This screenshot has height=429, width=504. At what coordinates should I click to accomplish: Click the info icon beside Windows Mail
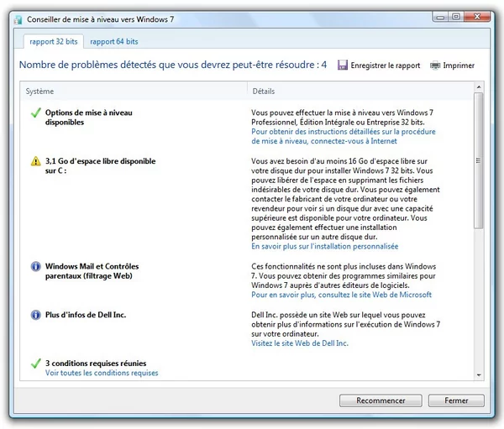pos(35,266)
